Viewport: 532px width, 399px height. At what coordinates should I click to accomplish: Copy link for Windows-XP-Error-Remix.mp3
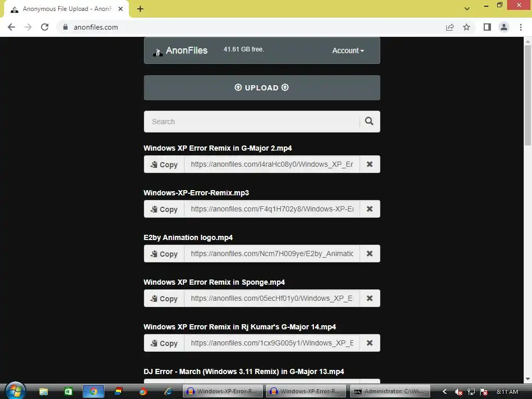tap(164, 209)
